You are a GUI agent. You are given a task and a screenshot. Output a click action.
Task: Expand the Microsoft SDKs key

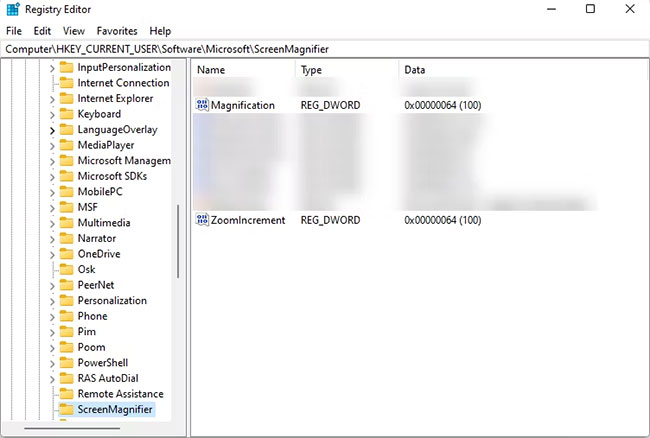click(x=52, y=177)
